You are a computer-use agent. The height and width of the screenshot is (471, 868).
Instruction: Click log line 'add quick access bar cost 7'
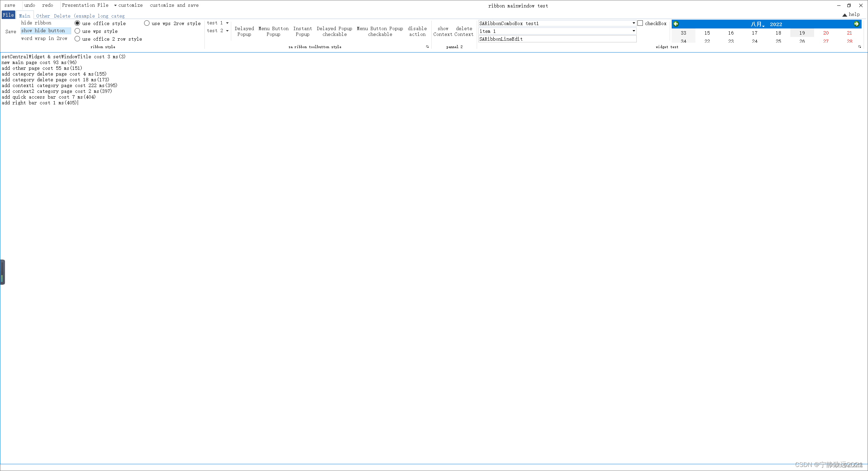(x=49, y=97)
